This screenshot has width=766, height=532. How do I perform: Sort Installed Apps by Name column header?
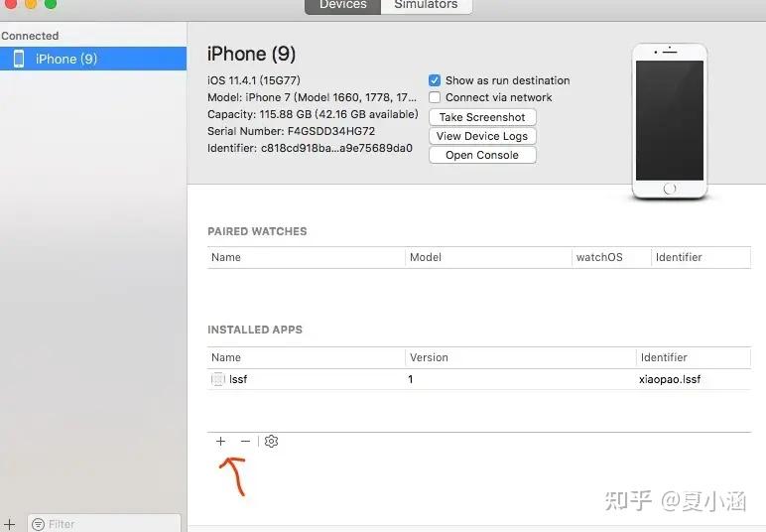click(307, 357)
